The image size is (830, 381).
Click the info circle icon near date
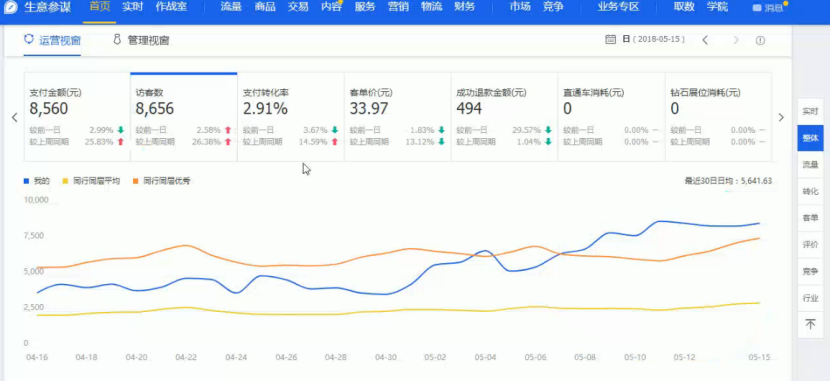pos(761,40)
